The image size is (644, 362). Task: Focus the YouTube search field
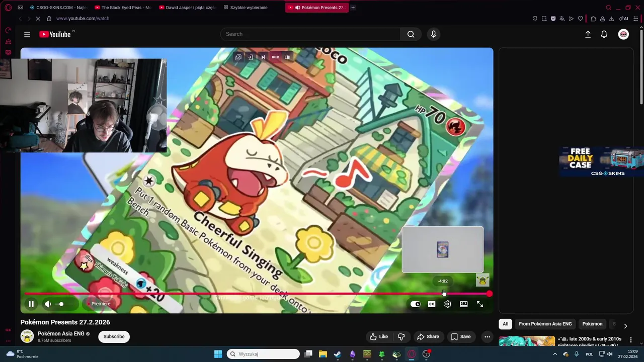tap(310, 34)
